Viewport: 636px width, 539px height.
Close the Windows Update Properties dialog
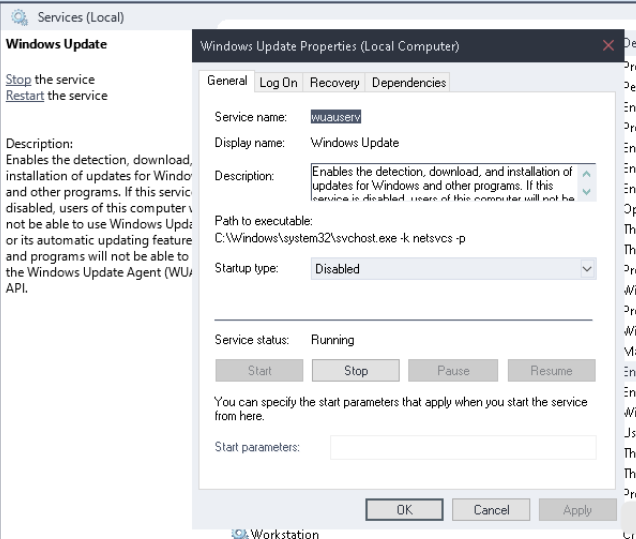pyautogui.click(x=608, y=45)
